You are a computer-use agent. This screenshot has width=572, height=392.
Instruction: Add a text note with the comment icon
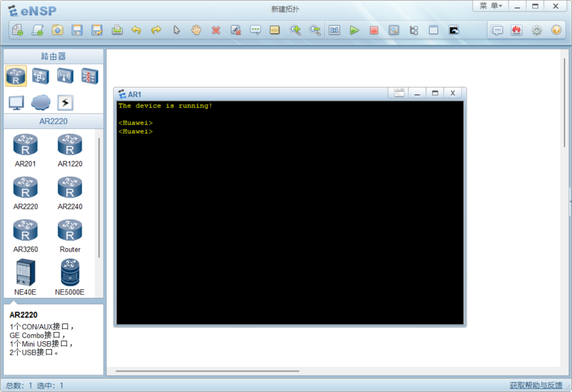click(x=255, y=30)
